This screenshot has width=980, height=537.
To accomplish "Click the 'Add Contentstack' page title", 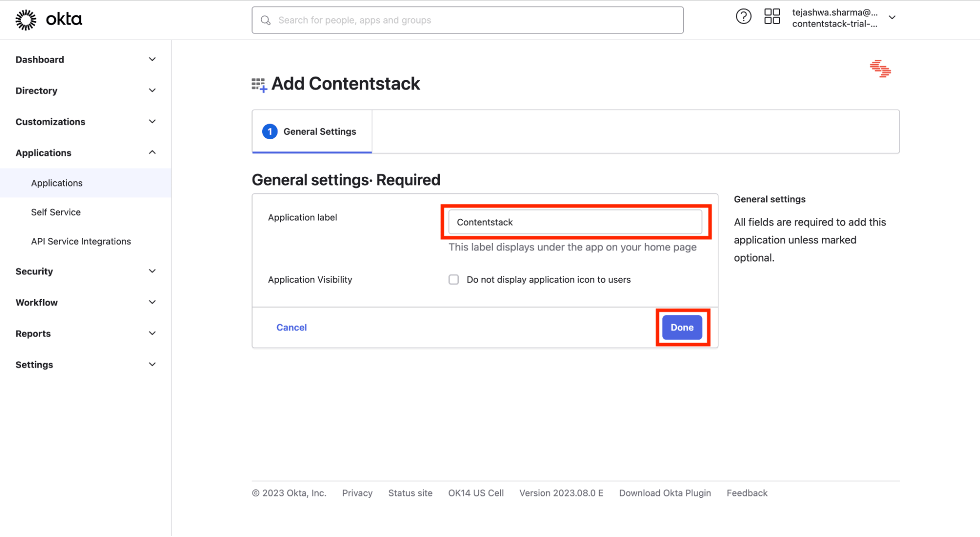I will pyautogui.click(x=346, y=84).
